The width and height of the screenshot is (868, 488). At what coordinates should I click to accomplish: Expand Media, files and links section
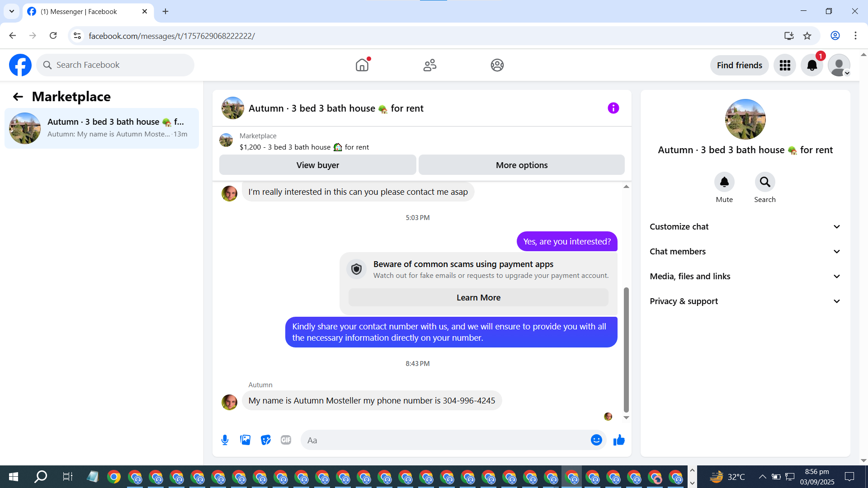pos(745,277)
